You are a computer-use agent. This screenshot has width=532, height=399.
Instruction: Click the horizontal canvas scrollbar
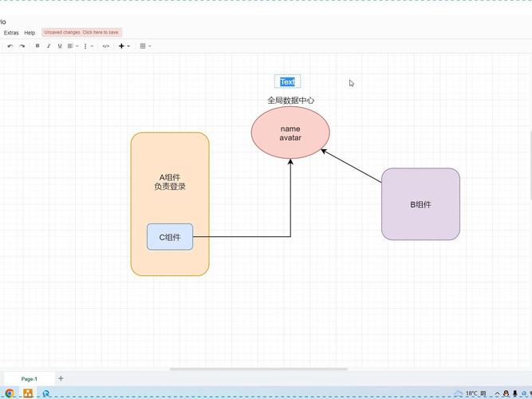(258, 369)
